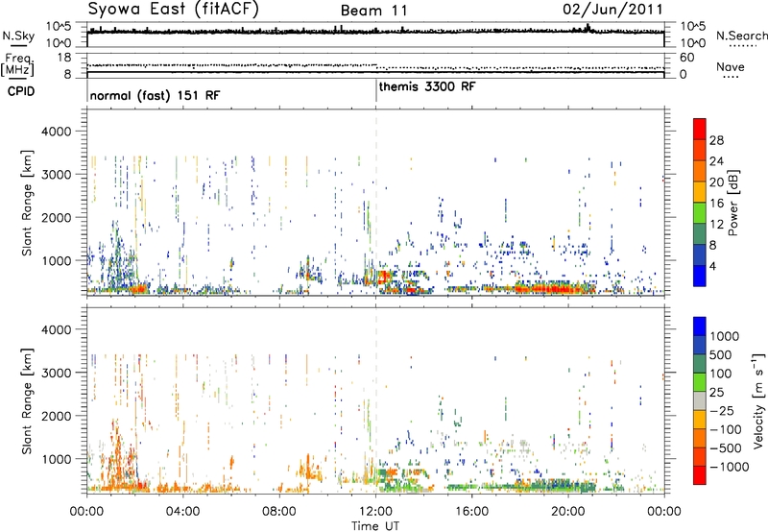Click the "08:00" time tick label
Screen dimensions: 768x532
[279, 512]
